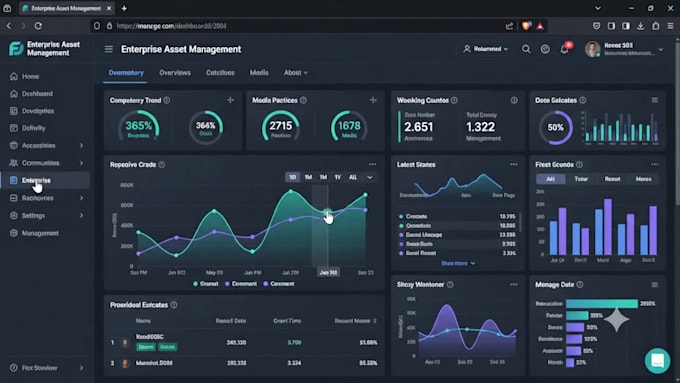Viewport: 680px width, 383px height.
Task: Click the Accassinies sidebar icon
Action: [14, 145]
